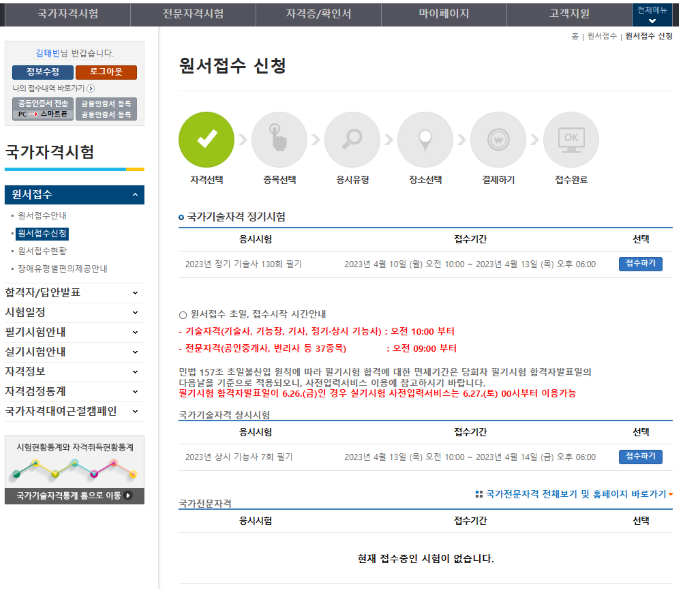Click the 국가기술자격 정기시험 section heading
This screenshot has height=589, width=679.
pos(236,217)
